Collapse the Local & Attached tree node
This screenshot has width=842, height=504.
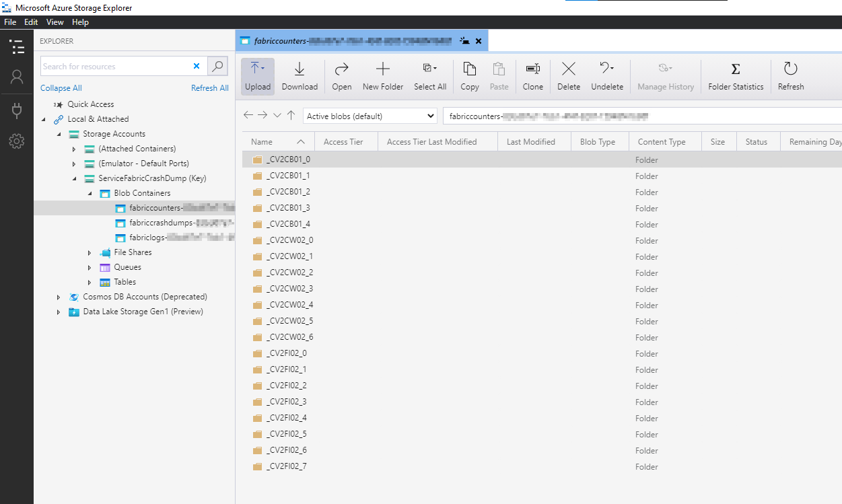(44, 119)
